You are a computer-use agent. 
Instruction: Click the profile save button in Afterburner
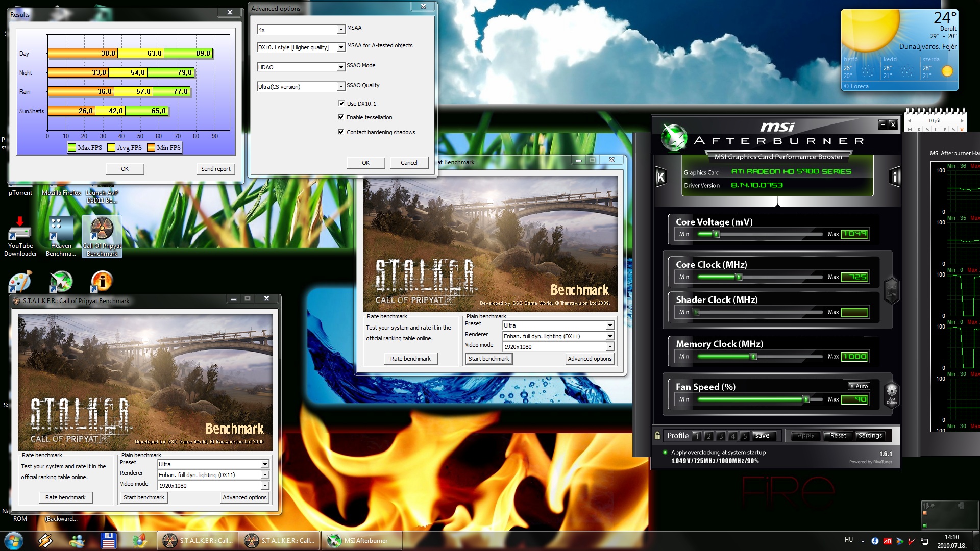(764, 436)
